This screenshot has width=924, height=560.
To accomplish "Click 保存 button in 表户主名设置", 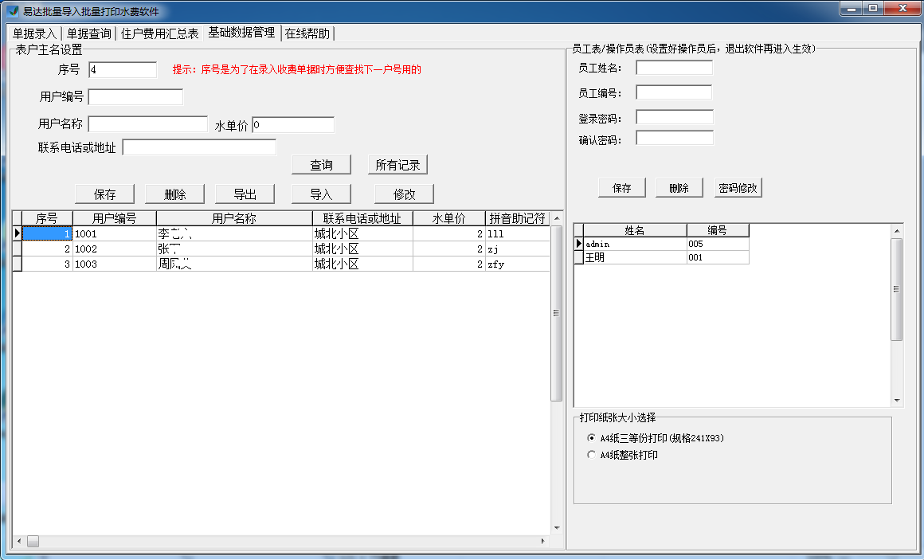I will click(x=105, y=194).
